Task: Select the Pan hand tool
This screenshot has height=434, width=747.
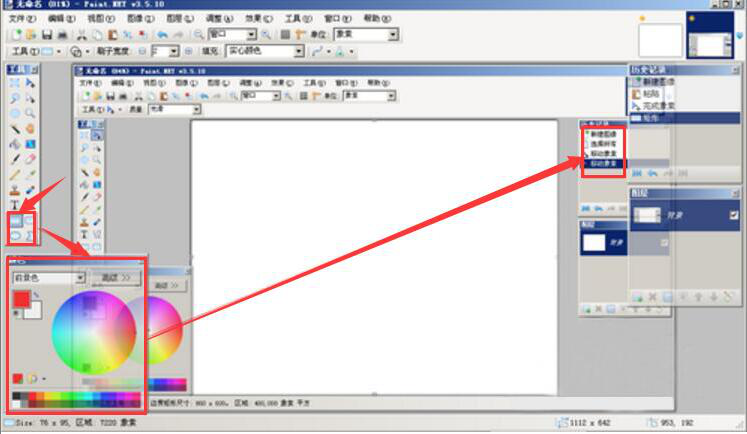Action: coord(30,129)
